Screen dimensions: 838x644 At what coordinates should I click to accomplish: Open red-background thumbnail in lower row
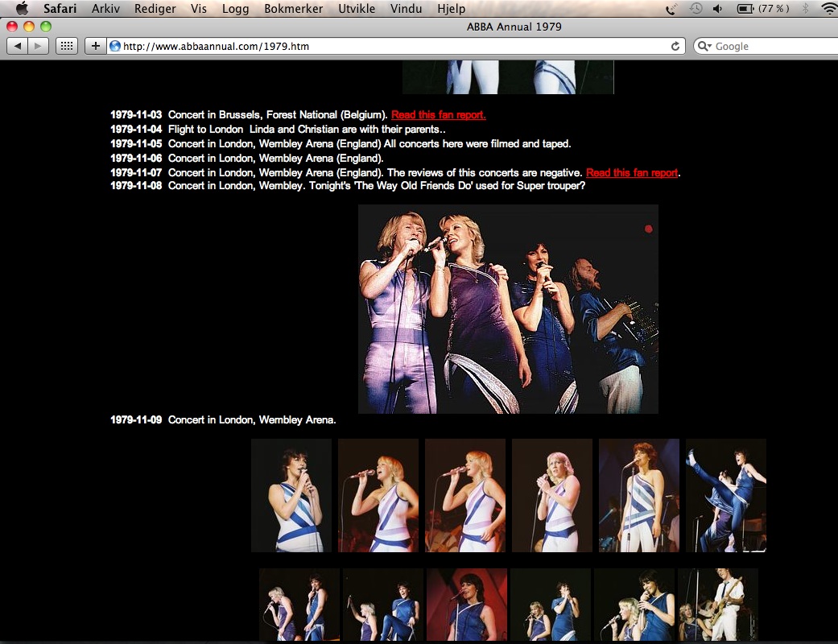[x=467, y=605]
